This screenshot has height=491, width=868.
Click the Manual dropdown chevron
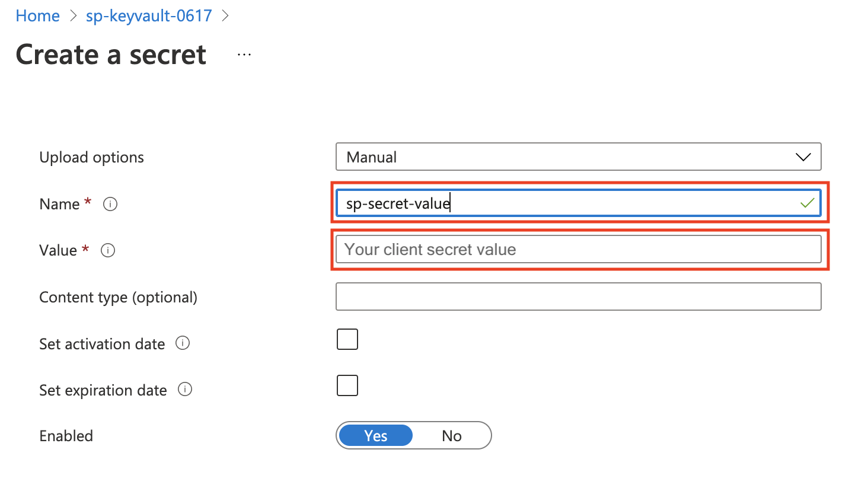803,157
